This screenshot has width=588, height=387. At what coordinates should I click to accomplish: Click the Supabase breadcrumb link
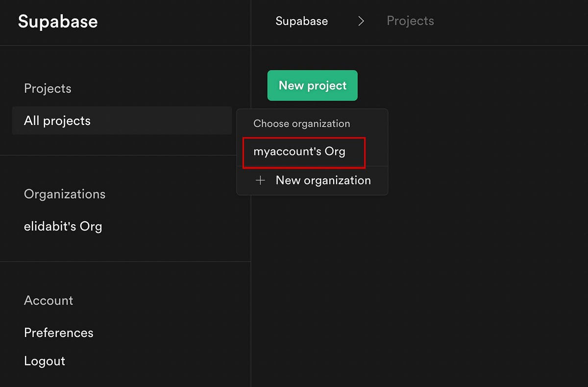302,21
